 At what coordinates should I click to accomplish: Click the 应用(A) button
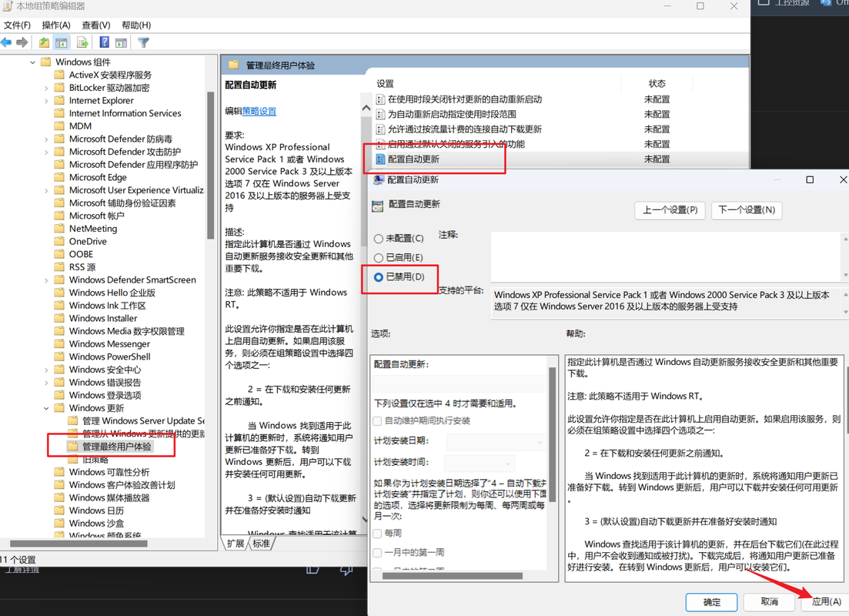826,601
